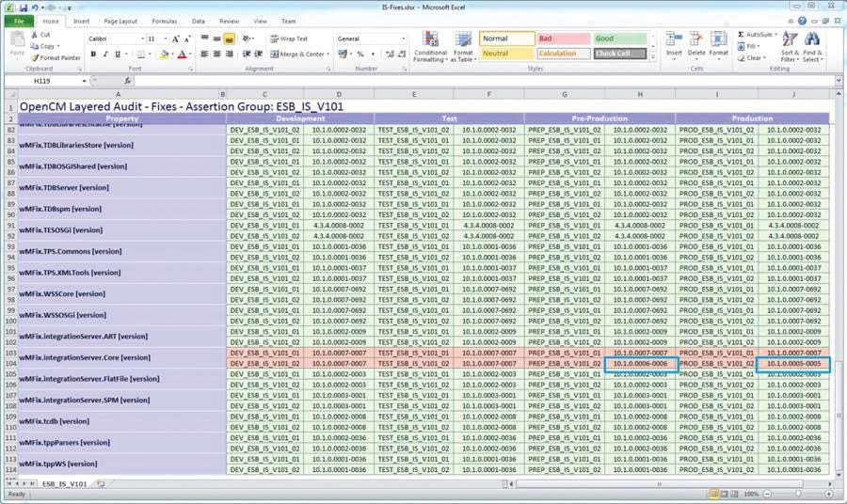Switch to the Formulas ribbon tab
Screen dimensions: 847x504
click(x=164, y=21)
